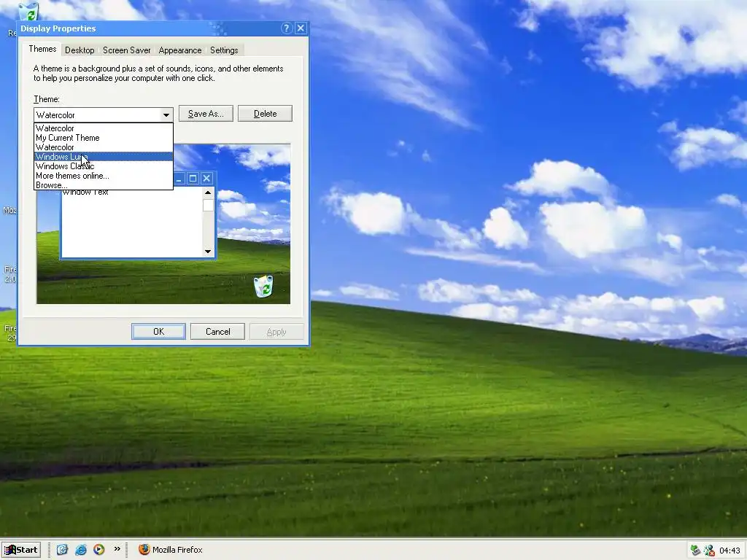Screen dimensions: 747x560
Task: Switch to the Themes tab
Action: (x=42, y=49)
